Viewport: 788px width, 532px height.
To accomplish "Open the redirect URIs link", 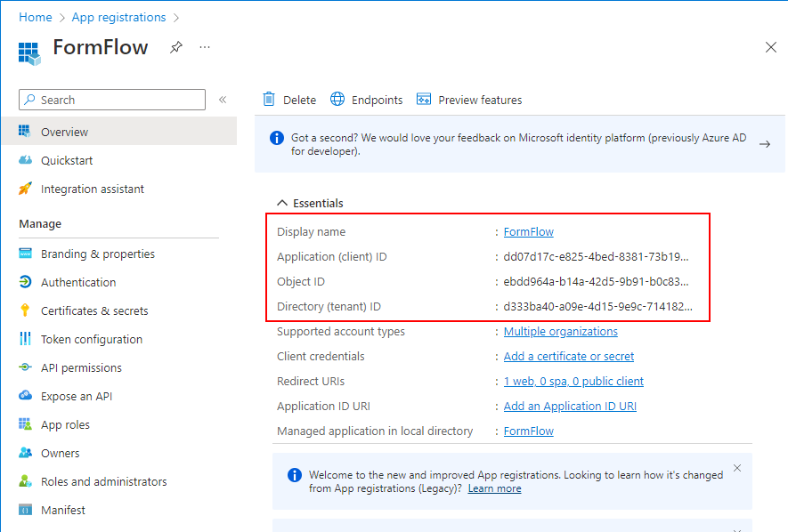I will [573, 381].
